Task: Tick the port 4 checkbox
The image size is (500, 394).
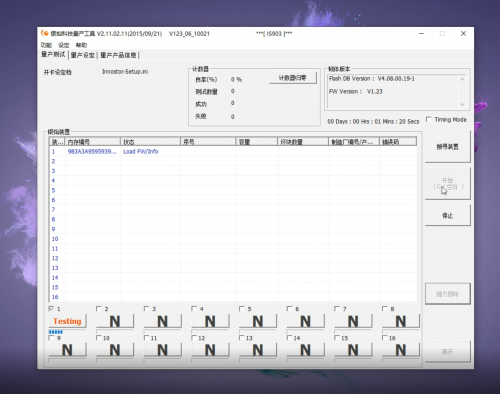Action: coord(194,309)
